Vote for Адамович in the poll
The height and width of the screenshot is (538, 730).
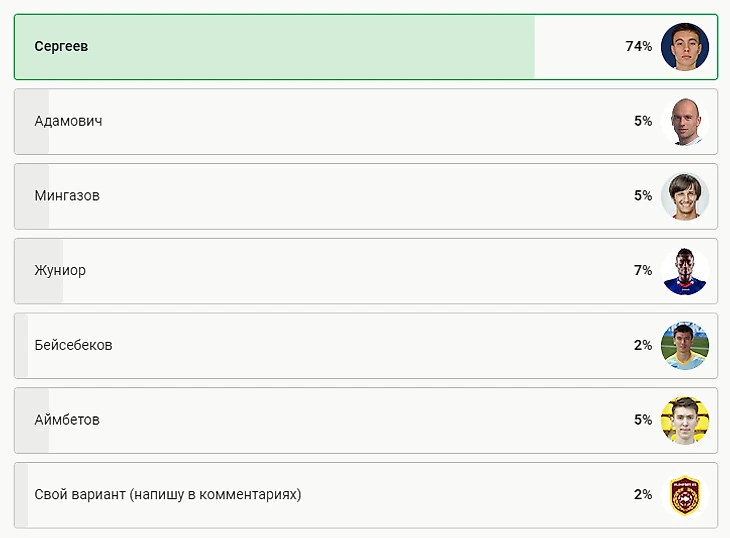[68, 121]
